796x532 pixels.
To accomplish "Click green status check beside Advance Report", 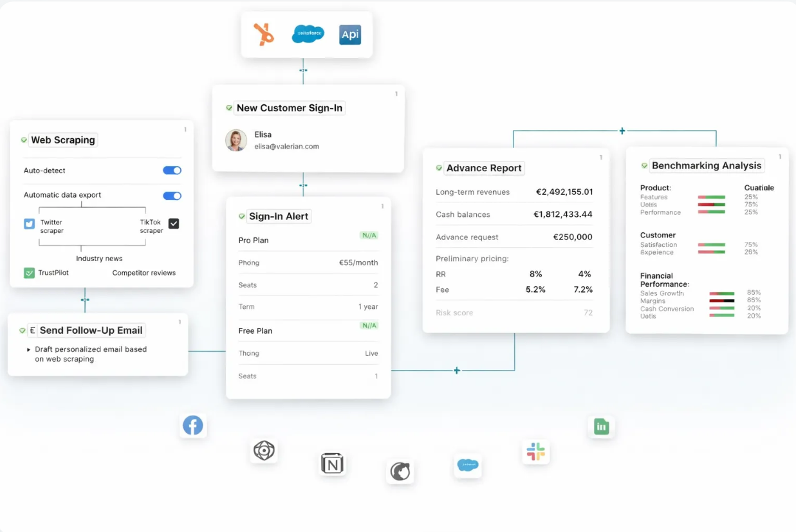I will click(x=439, y=168).
